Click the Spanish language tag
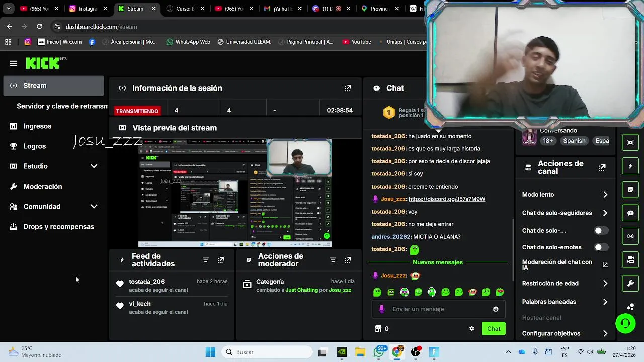 (574, 141)
